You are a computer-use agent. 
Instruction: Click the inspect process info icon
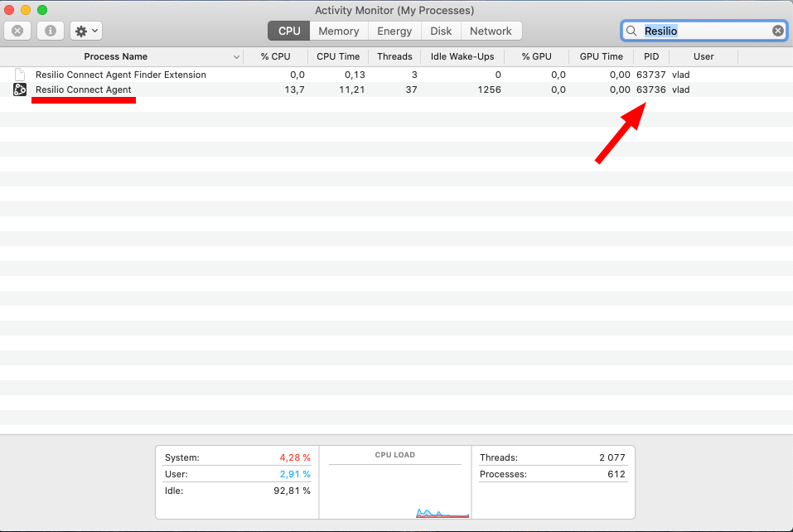[x=51, y=31]
